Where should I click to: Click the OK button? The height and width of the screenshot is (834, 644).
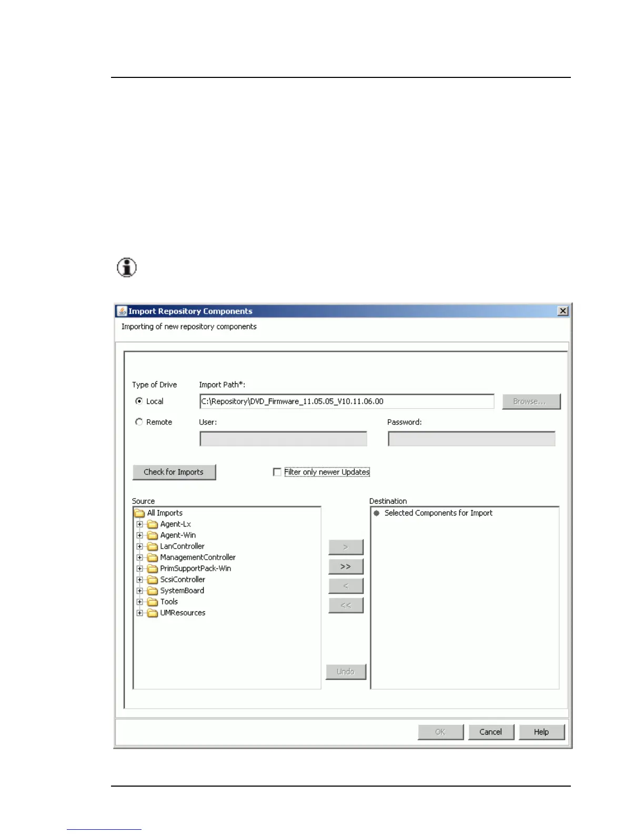tap(440, 732)
